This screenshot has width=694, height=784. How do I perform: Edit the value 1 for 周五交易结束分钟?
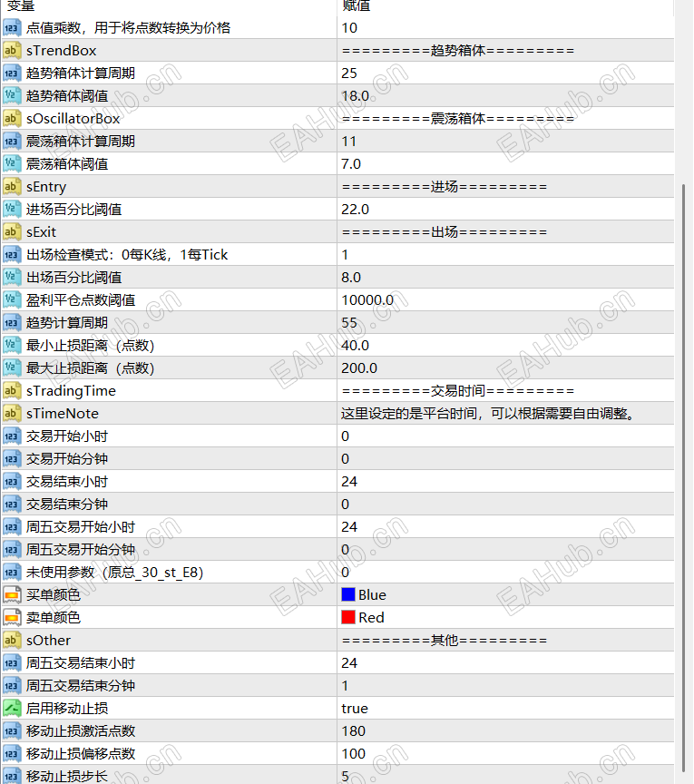(345, 685)
